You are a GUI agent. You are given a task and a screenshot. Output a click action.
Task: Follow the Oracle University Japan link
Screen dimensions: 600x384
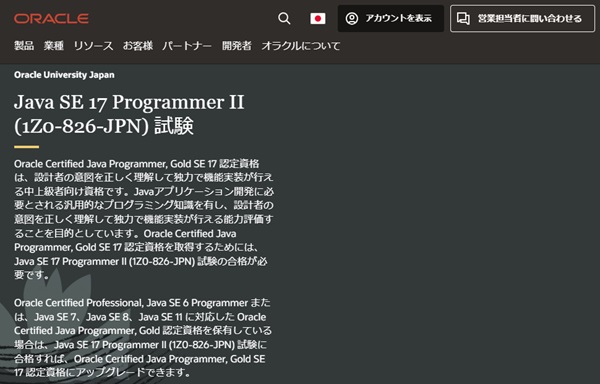(64, 75)
